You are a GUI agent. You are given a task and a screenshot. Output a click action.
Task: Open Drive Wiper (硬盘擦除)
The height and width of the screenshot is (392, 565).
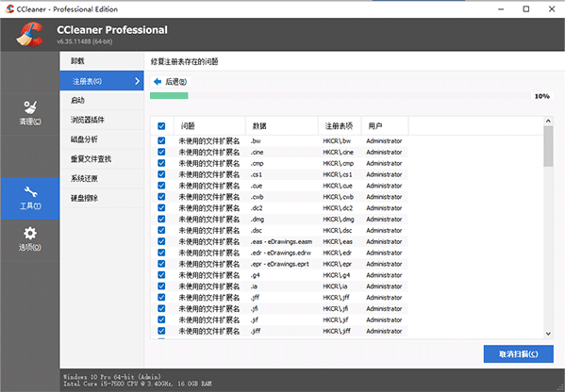pos(102,198)
